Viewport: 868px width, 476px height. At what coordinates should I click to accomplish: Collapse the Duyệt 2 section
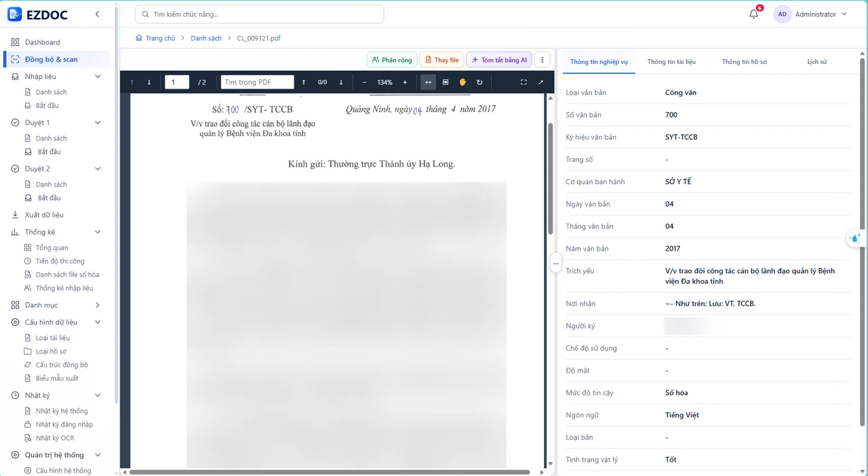[x=98, y=169]
